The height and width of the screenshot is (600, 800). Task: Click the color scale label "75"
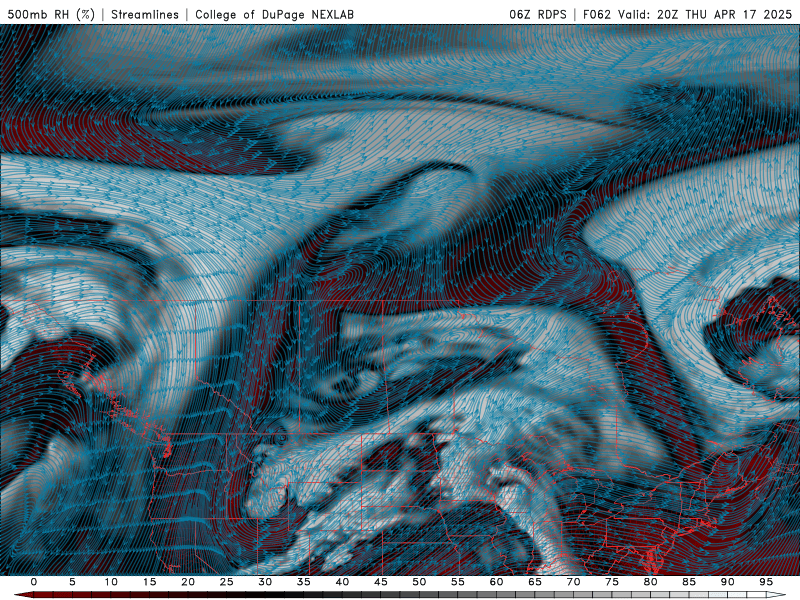pyautogui.click(x=612, y=582)
